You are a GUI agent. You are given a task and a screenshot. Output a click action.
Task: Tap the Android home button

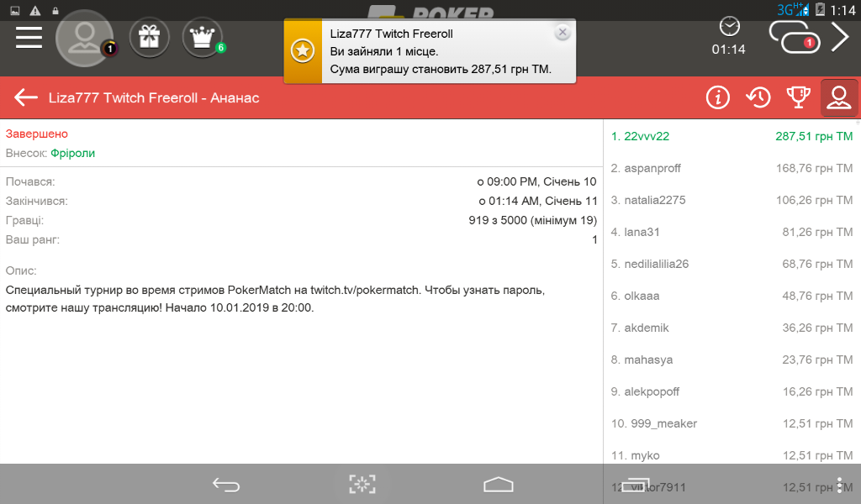(498, 485)
